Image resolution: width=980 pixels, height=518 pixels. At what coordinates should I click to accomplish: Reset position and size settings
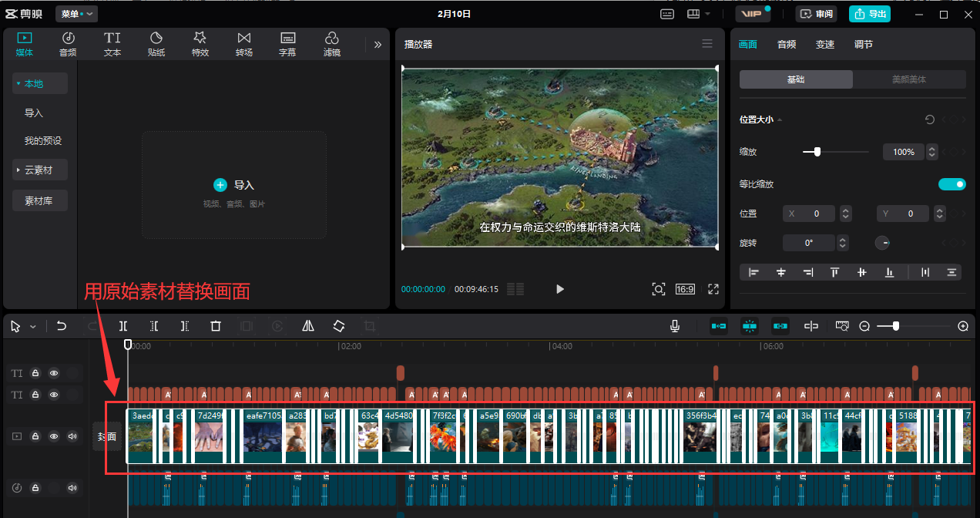click(x=930, y=119)
